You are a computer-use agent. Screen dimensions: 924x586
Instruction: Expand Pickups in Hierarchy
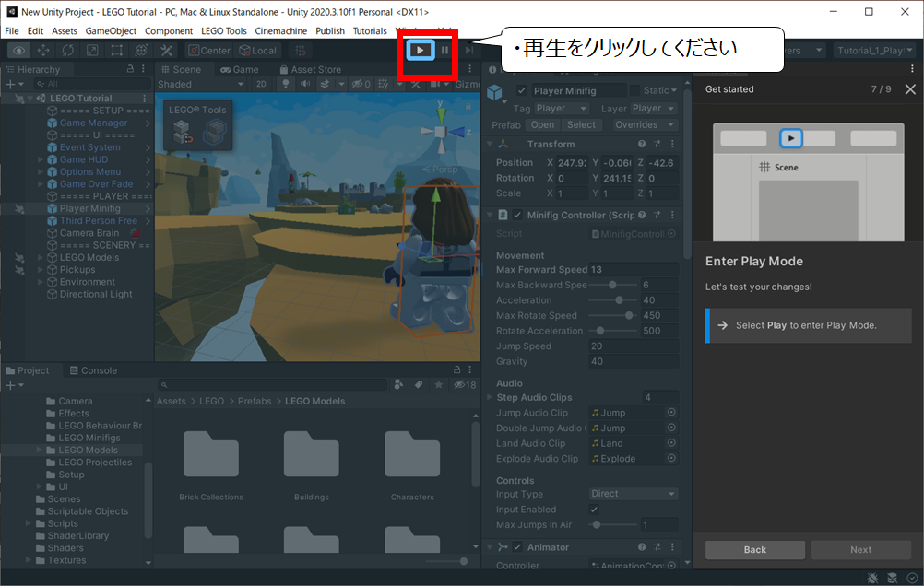[40, 270]
